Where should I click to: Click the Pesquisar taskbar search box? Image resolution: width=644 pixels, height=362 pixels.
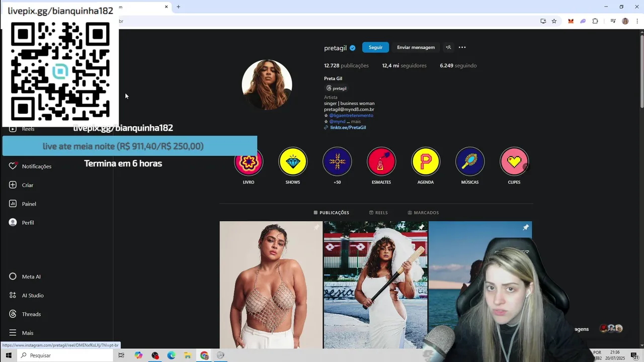coord(65,355)
